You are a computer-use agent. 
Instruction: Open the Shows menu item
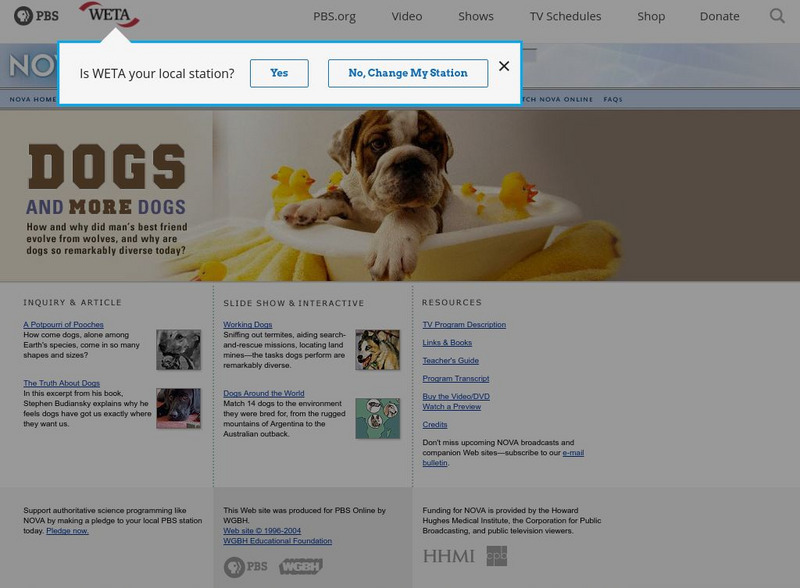pyautogui.click(x=476, y=16)
